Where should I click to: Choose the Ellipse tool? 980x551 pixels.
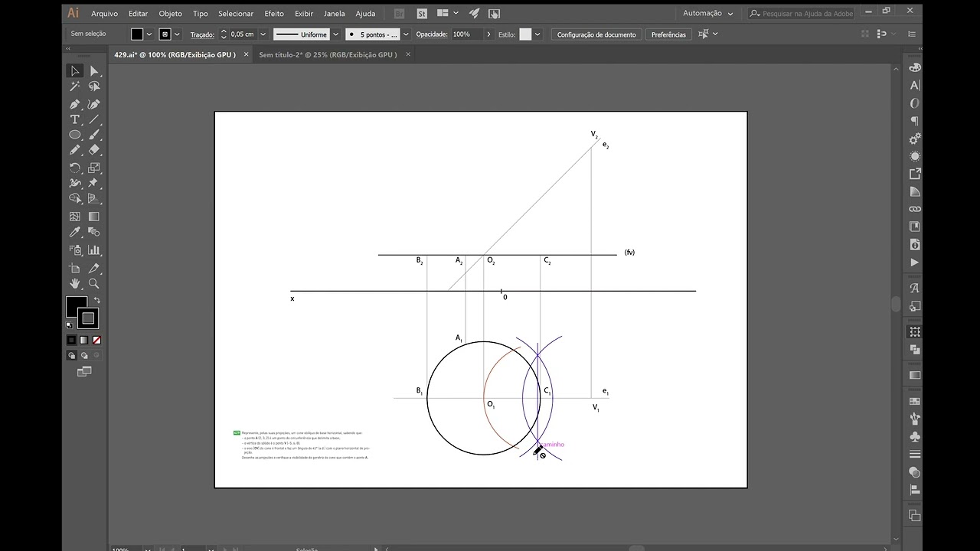[75, 135]
